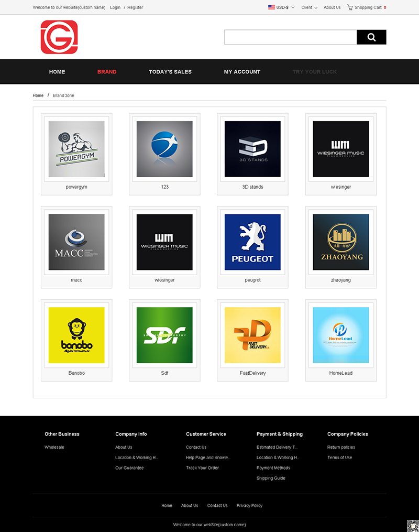Screen dimensions: 419x532
Task: Click the Login link
Action: click(115, 7)
